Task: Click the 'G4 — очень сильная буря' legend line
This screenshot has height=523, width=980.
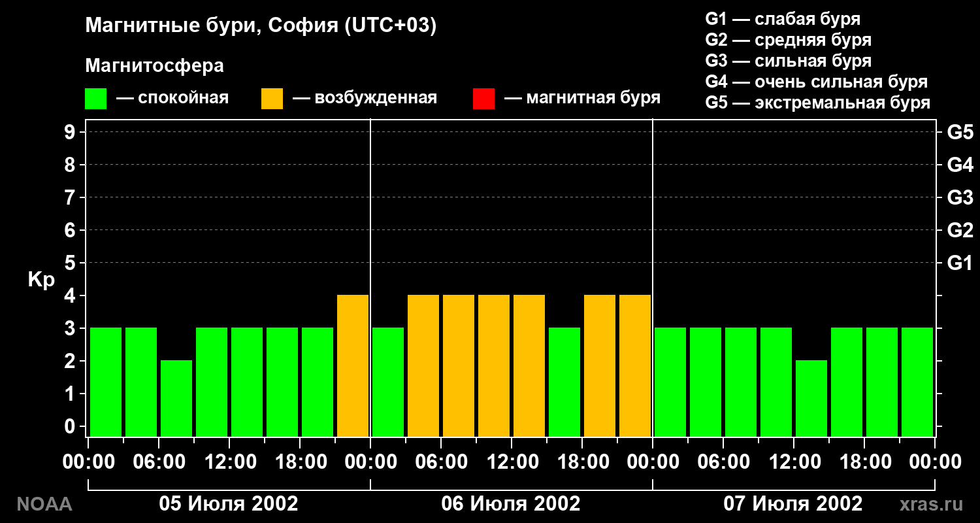Action: pos(817,82)
